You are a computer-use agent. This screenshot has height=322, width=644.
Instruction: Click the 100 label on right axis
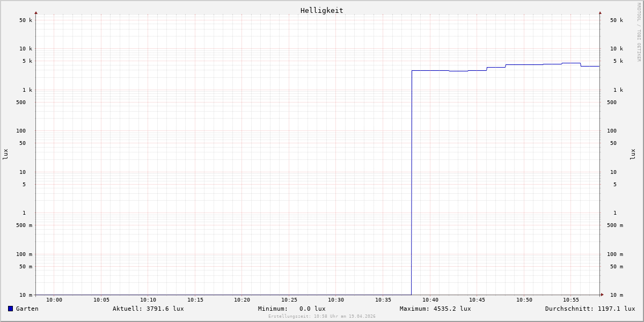click(x=612, y=131)
